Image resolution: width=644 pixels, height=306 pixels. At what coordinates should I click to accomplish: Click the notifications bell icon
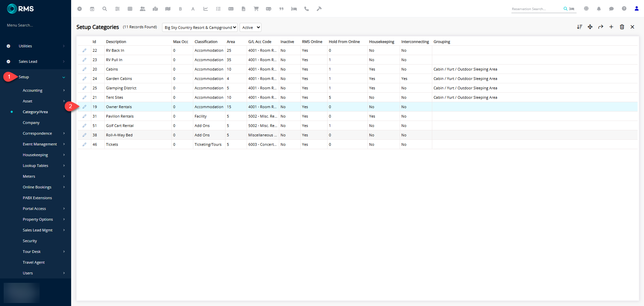click(x=599, y=9)
